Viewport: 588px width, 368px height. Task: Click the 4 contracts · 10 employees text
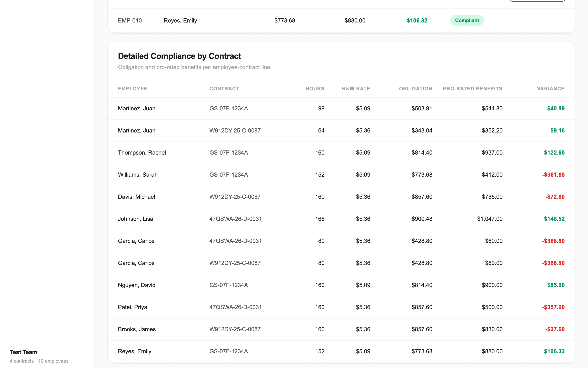(39, 361)
